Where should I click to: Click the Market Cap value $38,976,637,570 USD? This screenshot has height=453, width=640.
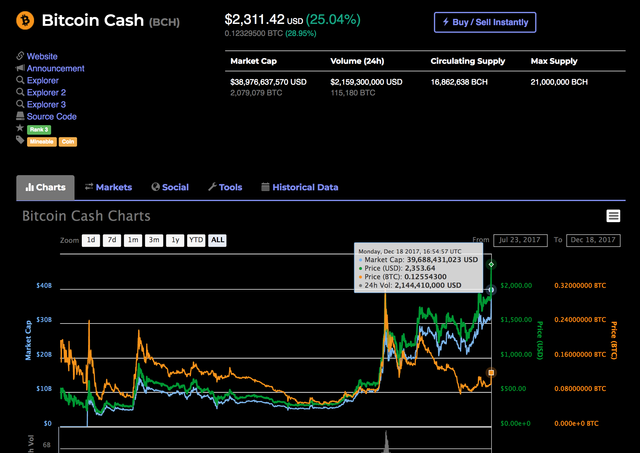pyautogui.click(x=268, y=82)
